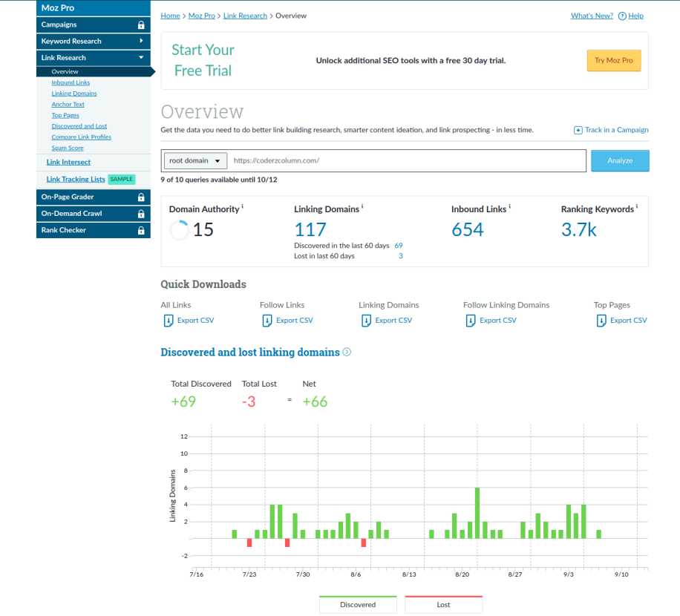
Task: Open the On-Demand Crawl section
Action: tap(94, 214)
